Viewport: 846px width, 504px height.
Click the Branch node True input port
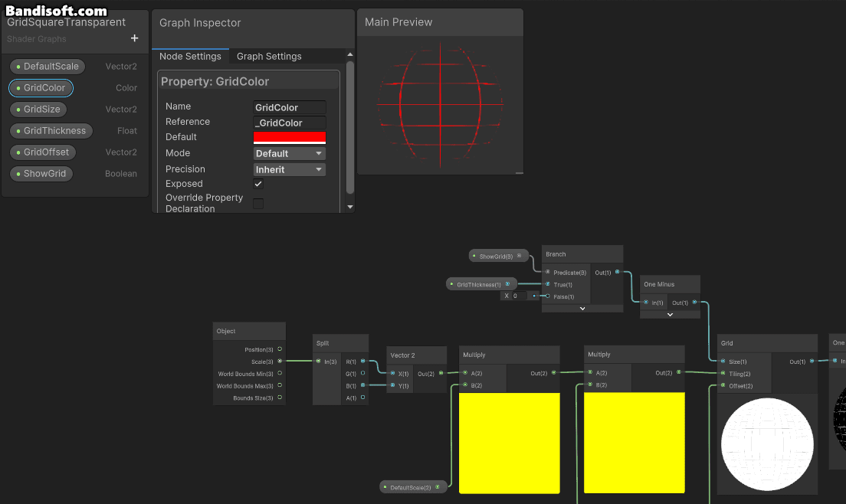point(548,284)
